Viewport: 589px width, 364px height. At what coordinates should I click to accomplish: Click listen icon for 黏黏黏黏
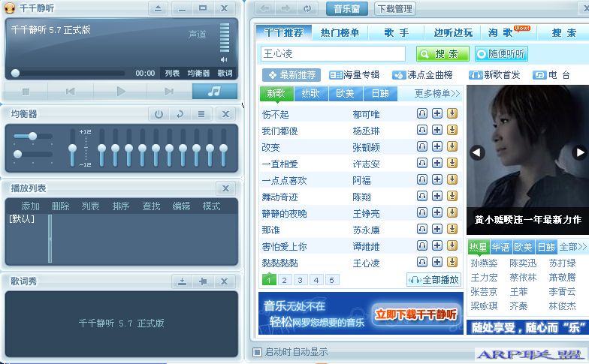click(422, 262)
